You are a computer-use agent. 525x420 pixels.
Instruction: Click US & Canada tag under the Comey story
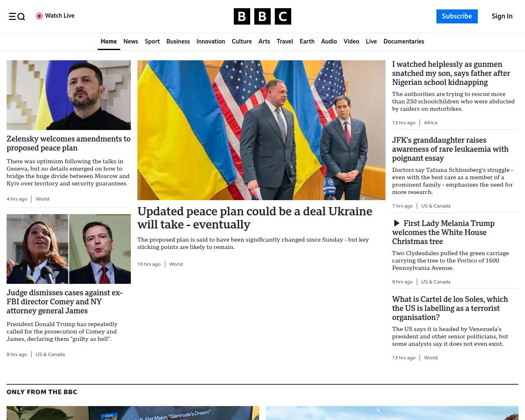point(50,354)
